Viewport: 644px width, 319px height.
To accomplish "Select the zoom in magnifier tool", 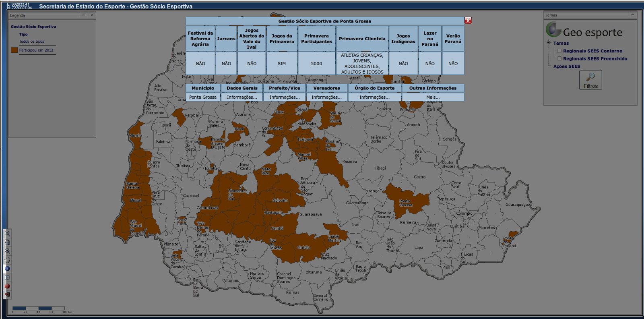I will pyautogui.click(x=7, y=233).
